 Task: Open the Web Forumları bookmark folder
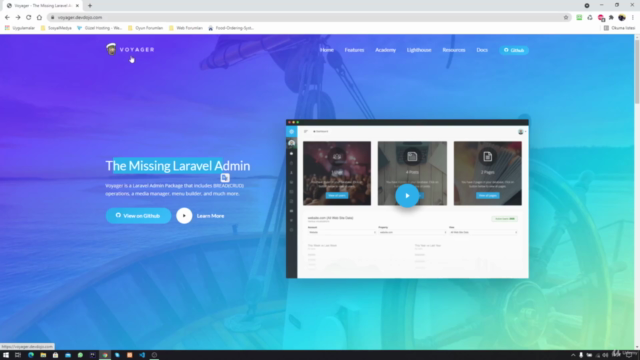[186, 28]
